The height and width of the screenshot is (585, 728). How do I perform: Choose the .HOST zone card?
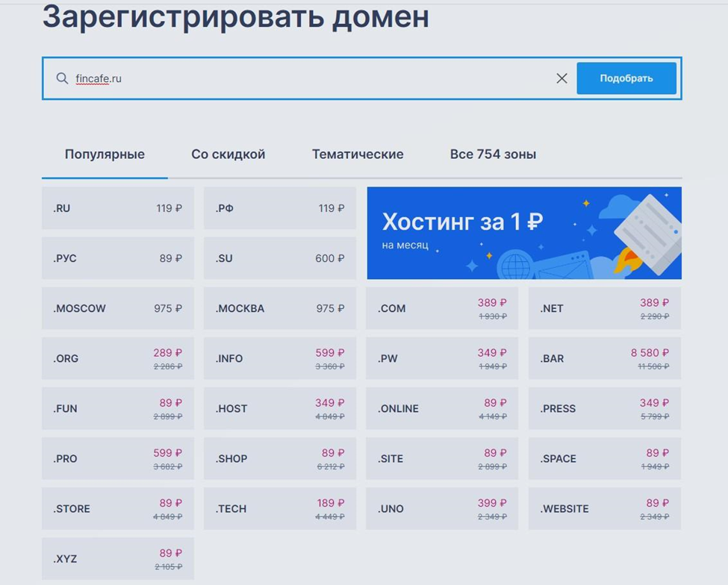pos(280,409)
